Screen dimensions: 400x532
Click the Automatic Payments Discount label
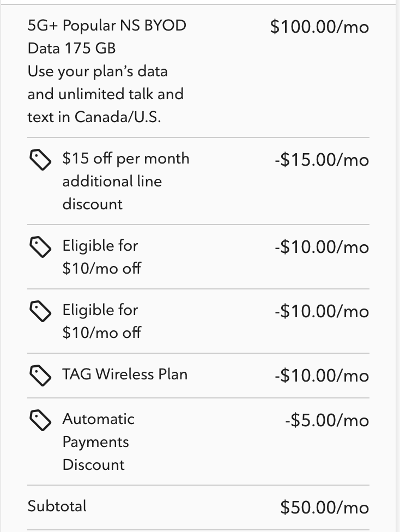click(x=98, y=442)
